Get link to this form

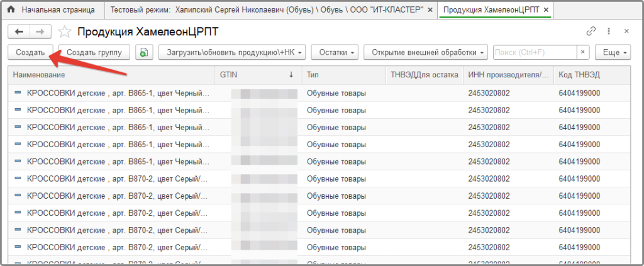pos(591,31)
